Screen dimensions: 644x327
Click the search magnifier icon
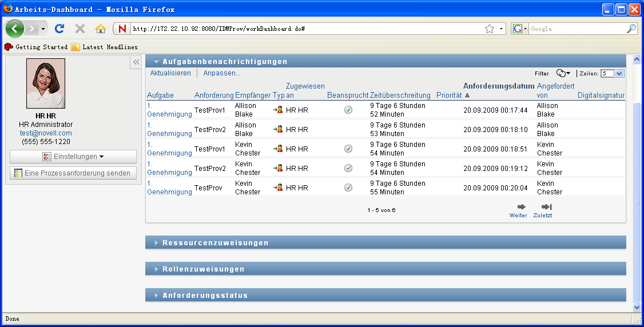point(631,29)
